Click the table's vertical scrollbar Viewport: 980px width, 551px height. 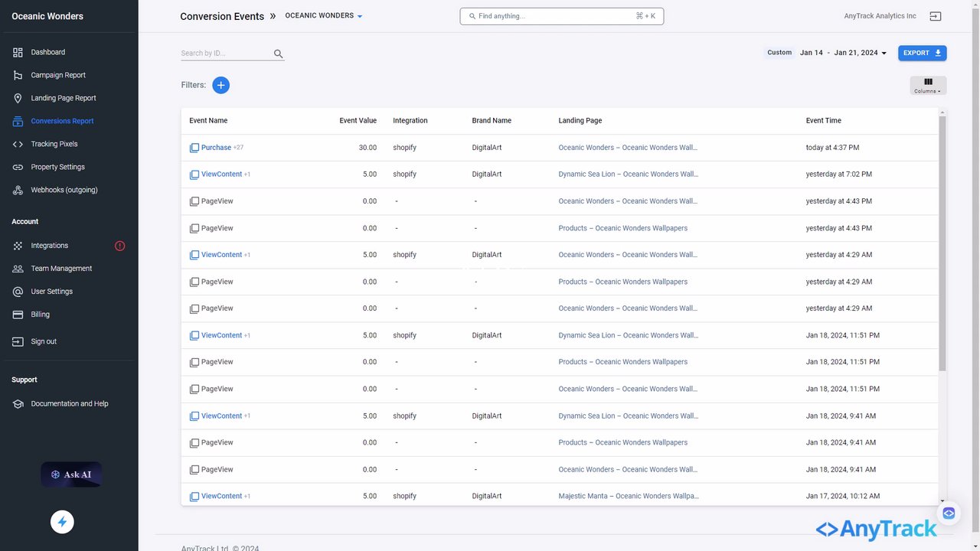[942, 245]
